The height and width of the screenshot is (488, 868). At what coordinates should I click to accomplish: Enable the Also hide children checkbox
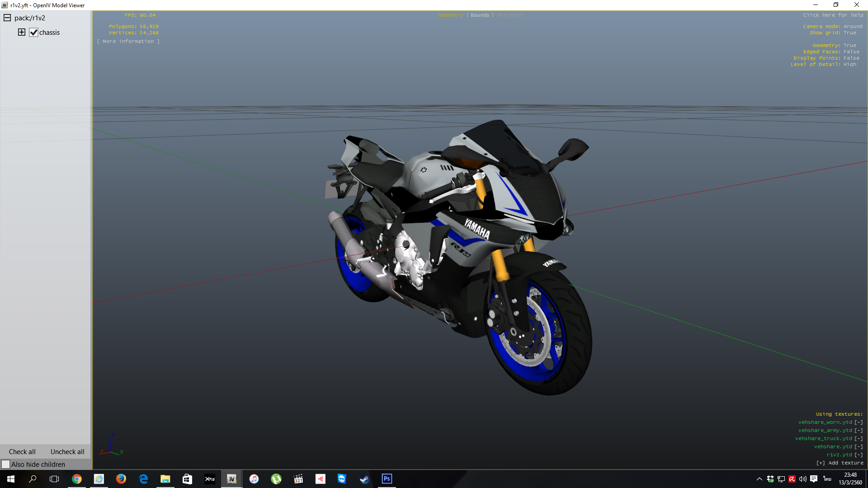click(x=6, y=465)
